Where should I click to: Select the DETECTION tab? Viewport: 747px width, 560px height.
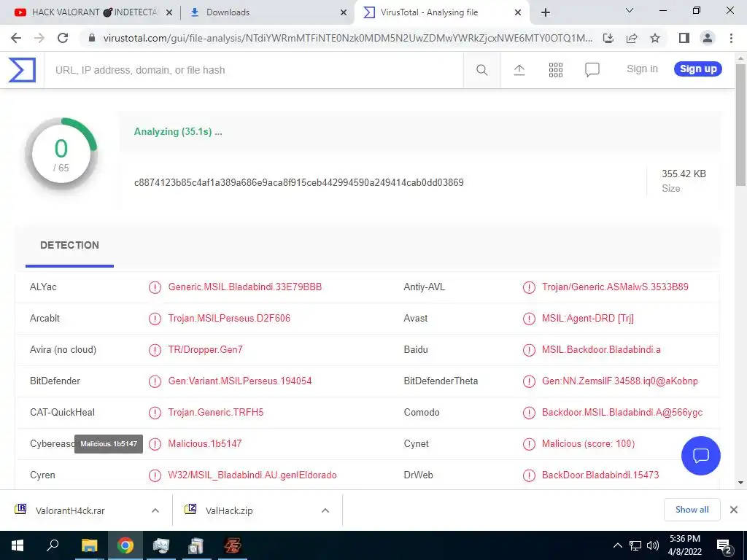tap(69, 246)
